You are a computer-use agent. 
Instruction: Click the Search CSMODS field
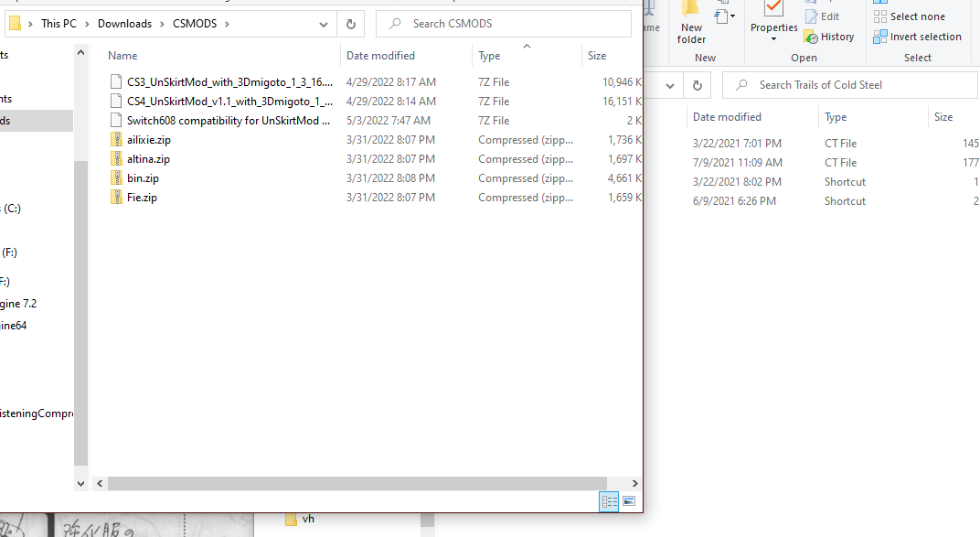503,24
